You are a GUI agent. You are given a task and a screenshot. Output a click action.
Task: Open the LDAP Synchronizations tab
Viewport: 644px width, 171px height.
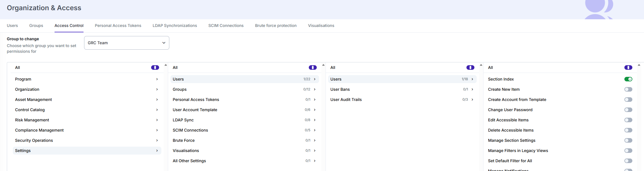tap(175, 26)
